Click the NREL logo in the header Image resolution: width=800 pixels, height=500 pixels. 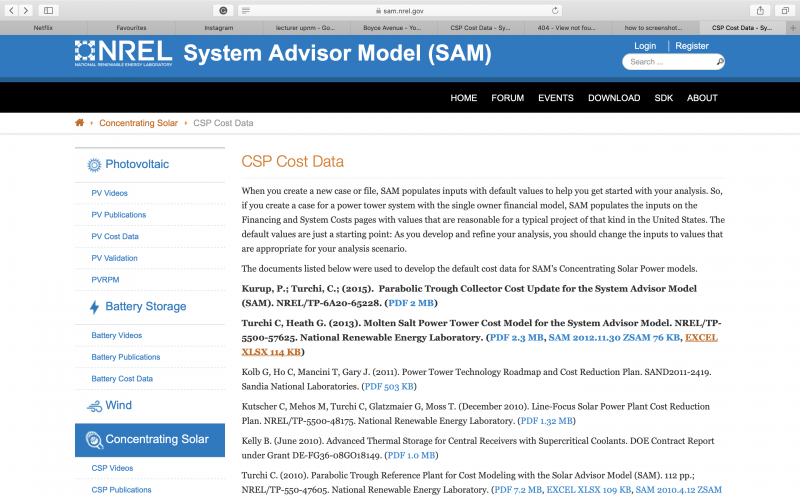(123, 54)
